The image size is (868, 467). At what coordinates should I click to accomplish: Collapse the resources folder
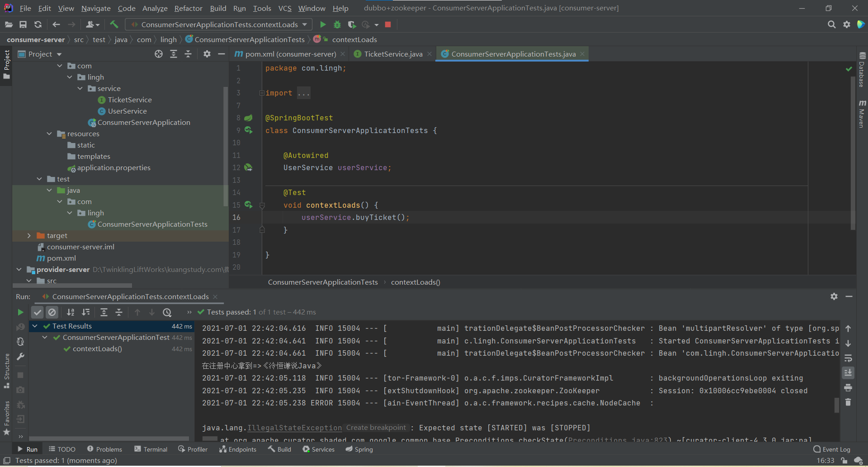49,134
